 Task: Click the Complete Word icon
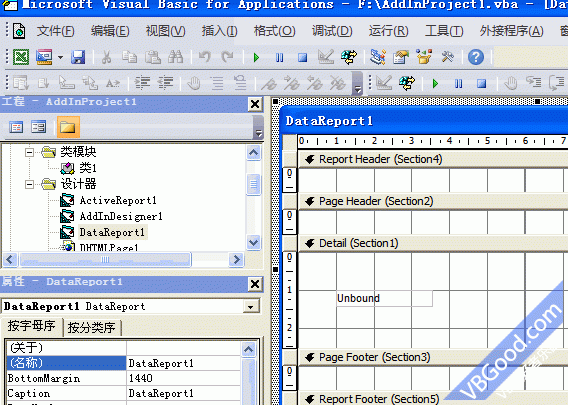pyautogui.click(x=113, y=83)
